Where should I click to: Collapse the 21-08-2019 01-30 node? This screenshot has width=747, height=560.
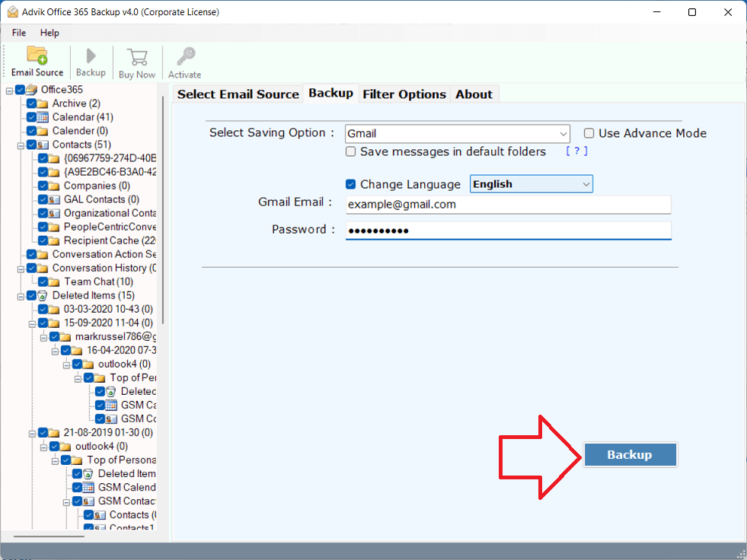tap(32, 434)
